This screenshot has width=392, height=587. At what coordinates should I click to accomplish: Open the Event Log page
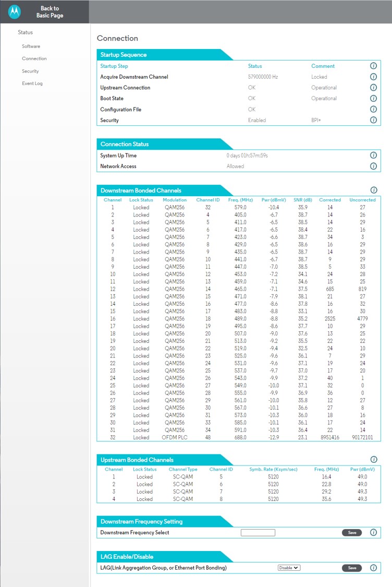coord(32,83)
